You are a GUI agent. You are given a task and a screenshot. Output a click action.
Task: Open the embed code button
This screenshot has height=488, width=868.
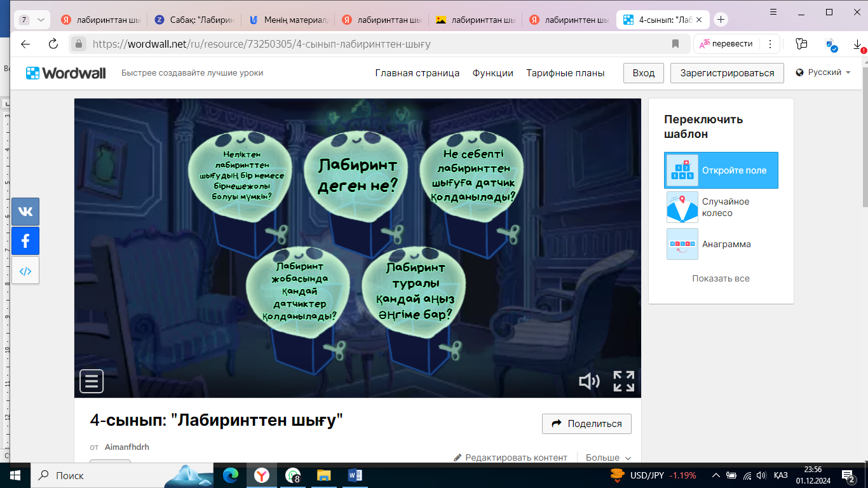pyautogui.click(x=25, y=271)
